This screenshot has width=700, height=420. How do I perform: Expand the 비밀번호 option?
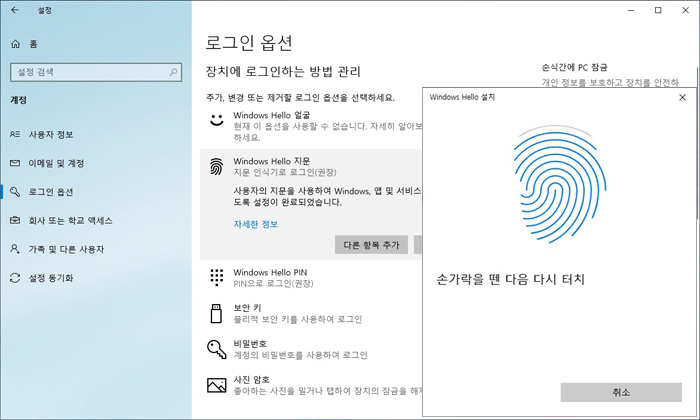pos(311,349)
